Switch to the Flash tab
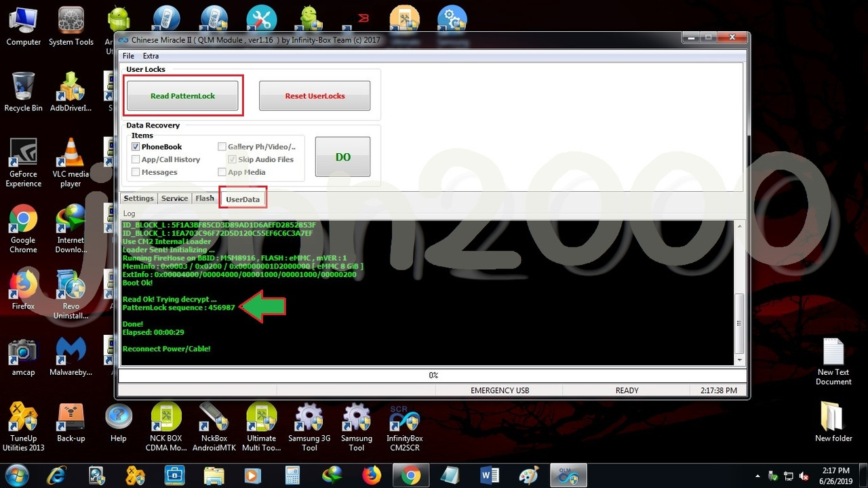 [205, 199]
